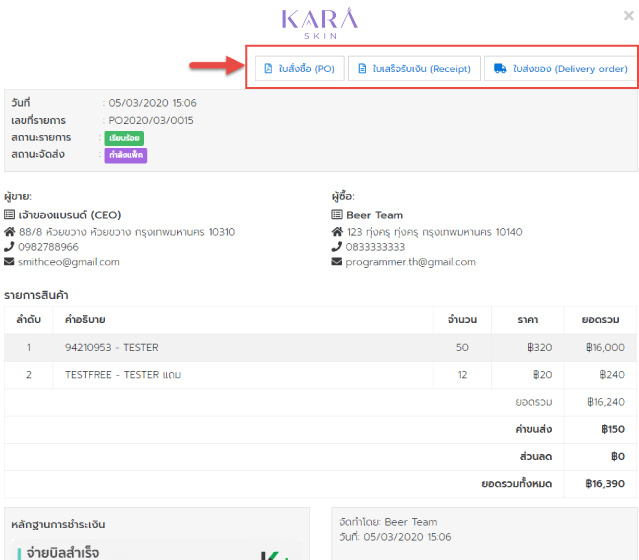Click the seller phone number 0982788966

pyautogui.click(x=49, y=247)
